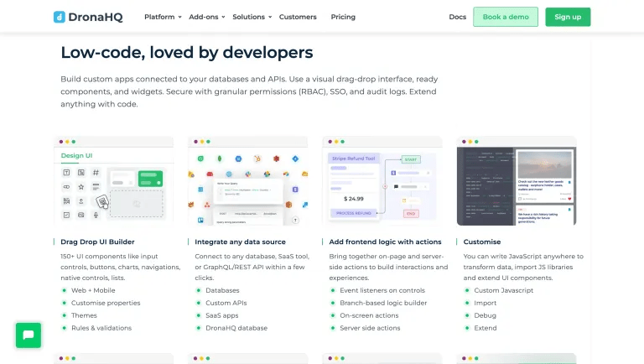Screen dimensions: 644x364
Task: Click the END node in flow diagram
Action: 411,214
